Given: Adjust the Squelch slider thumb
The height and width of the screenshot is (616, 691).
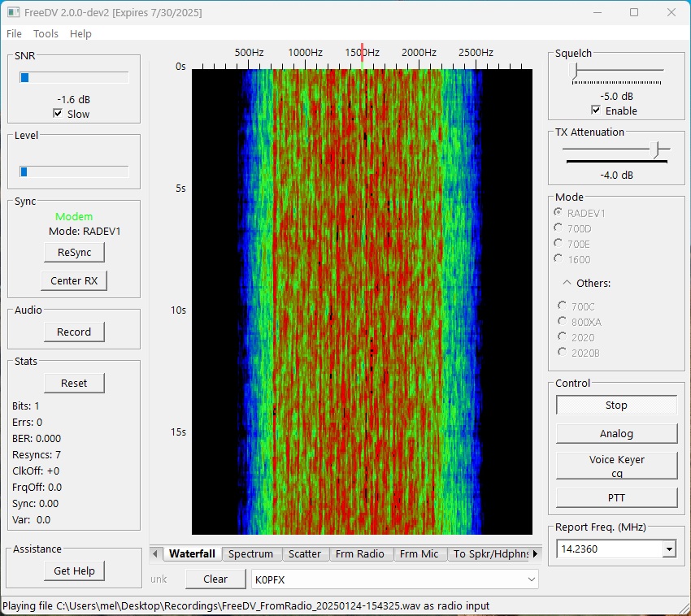Looking at the screenshot, I should tap(573, 72).
